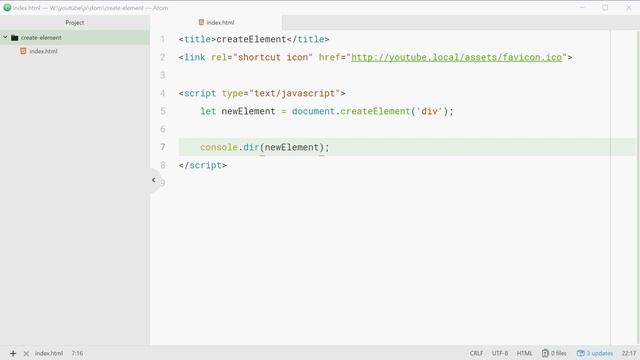Maximize the Atom window

605,8
